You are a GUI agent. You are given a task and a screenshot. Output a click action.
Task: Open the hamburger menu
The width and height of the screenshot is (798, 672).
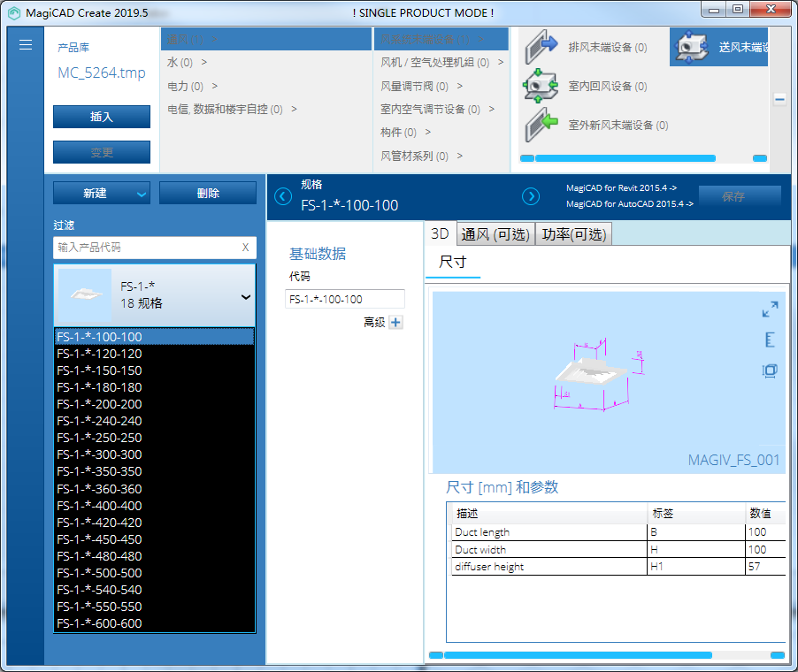pos(26,45)
